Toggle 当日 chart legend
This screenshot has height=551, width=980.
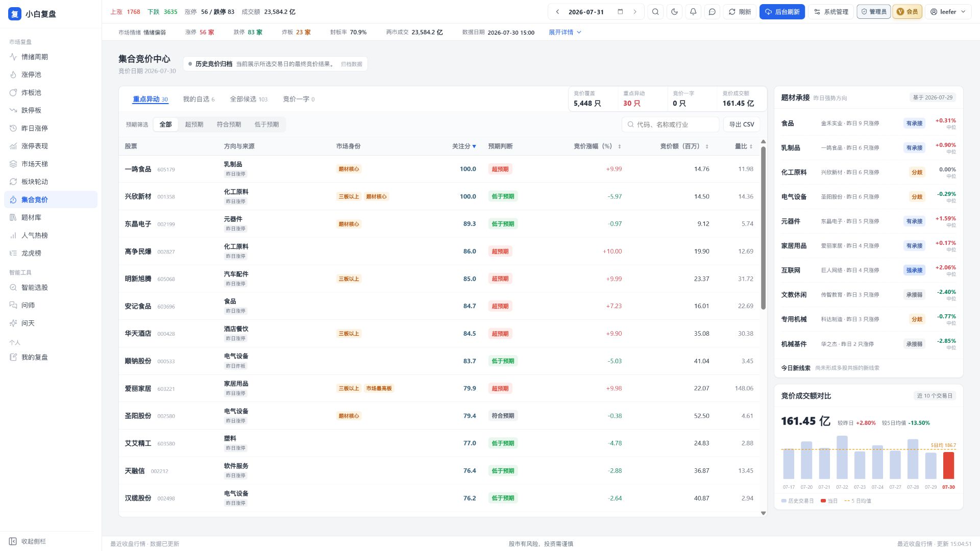click(x=829, y=501)
